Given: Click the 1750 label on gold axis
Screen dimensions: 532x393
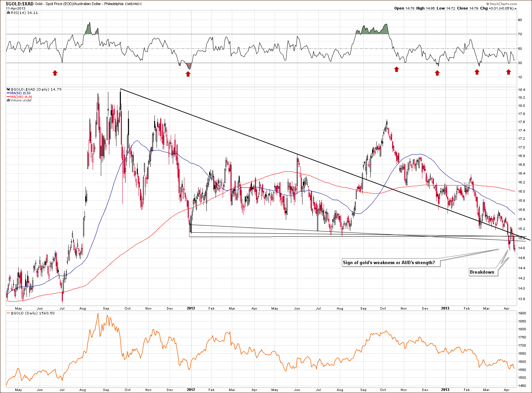Looking at the screenshot, I should click(x=522, y=337).
